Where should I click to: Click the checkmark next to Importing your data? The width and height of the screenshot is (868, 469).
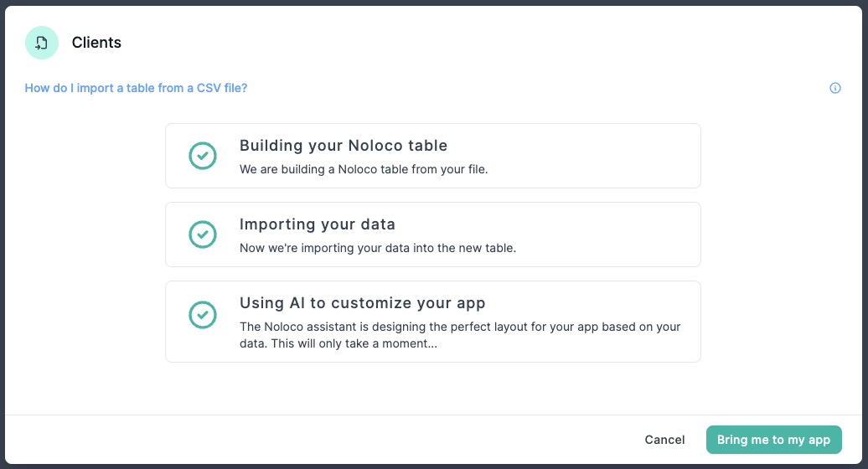[203, 234]
